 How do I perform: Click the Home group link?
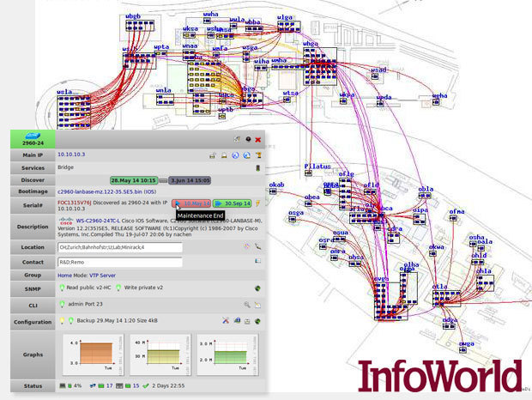[65, 275]
